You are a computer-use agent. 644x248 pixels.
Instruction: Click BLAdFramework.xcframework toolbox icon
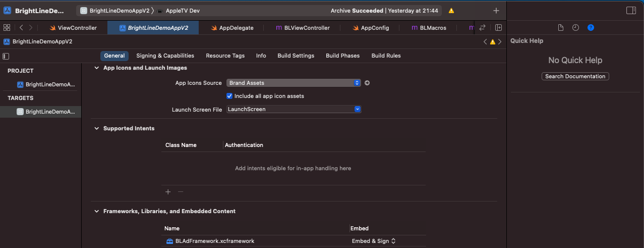tap(170, 241)
